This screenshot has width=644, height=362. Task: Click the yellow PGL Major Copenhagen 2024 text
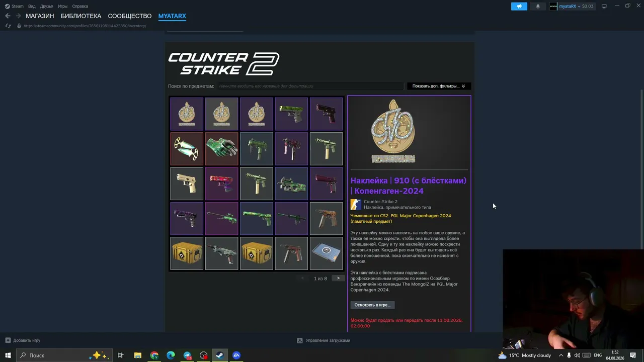click(x=400, y=218)
